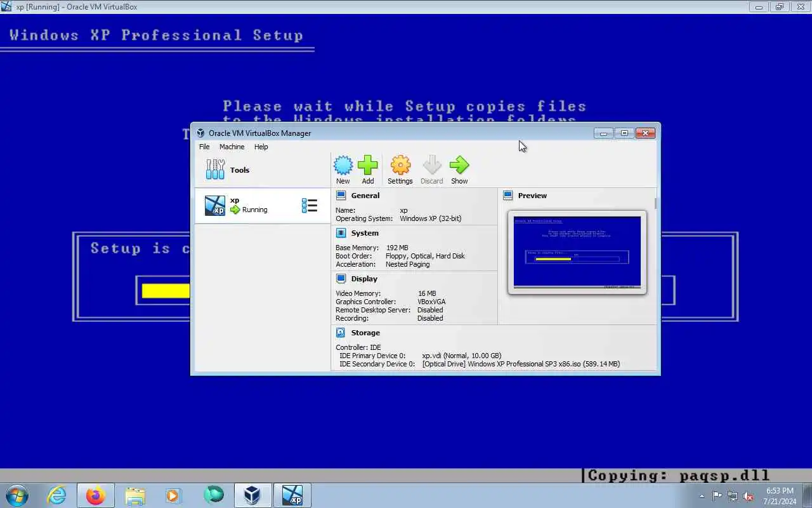Click the VM preview thumbnail
The width and height of the screenshot is (812, 508).
[x=577, y=252]
